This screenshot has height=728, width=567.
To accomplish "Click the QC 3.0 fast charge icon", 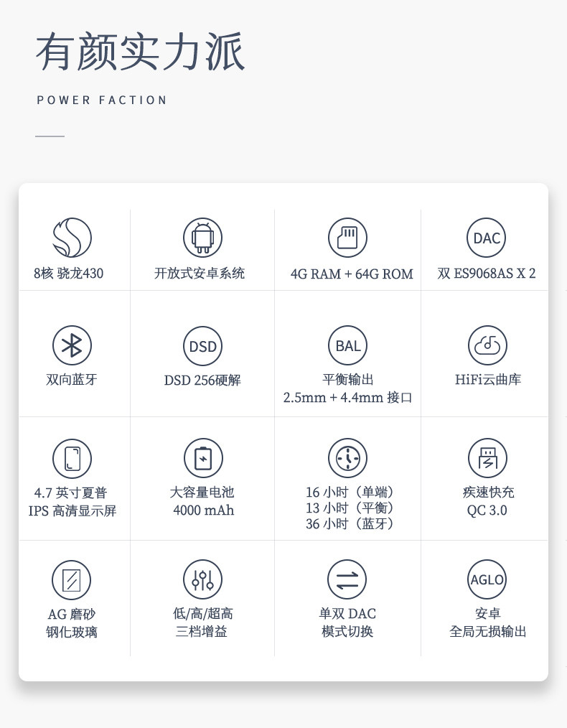I will 487,458.
